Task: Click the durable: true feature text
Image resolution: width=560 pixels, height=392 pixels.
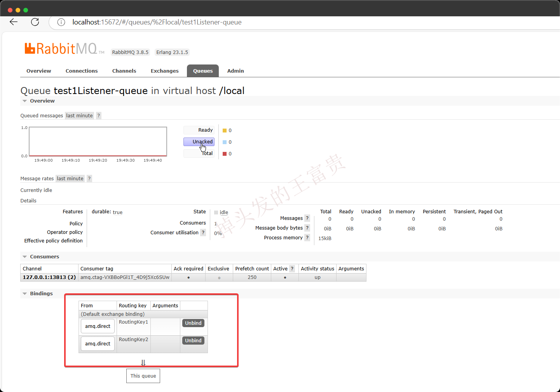Action: (x=107, y=212)
